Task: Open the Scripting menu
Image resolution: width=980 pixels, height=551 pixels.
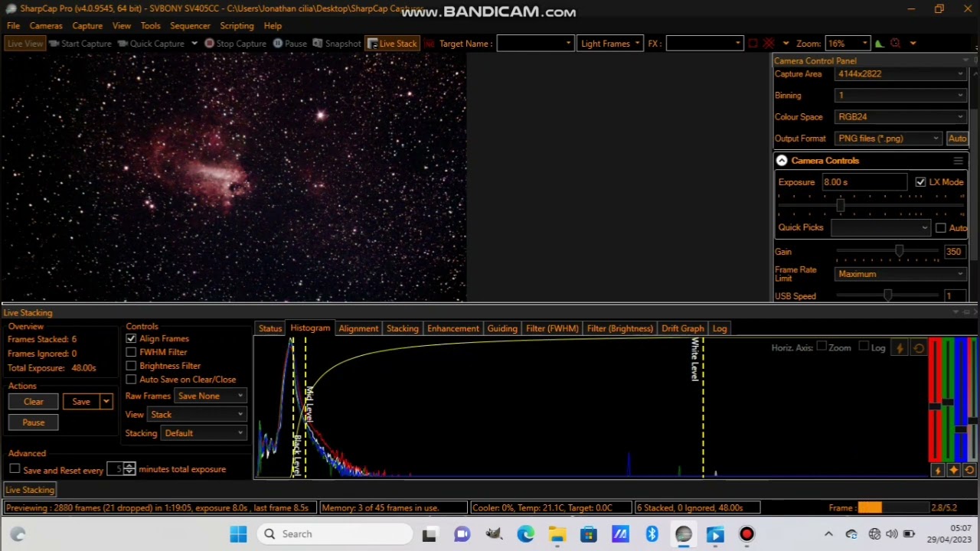Action: pos(237,26)
